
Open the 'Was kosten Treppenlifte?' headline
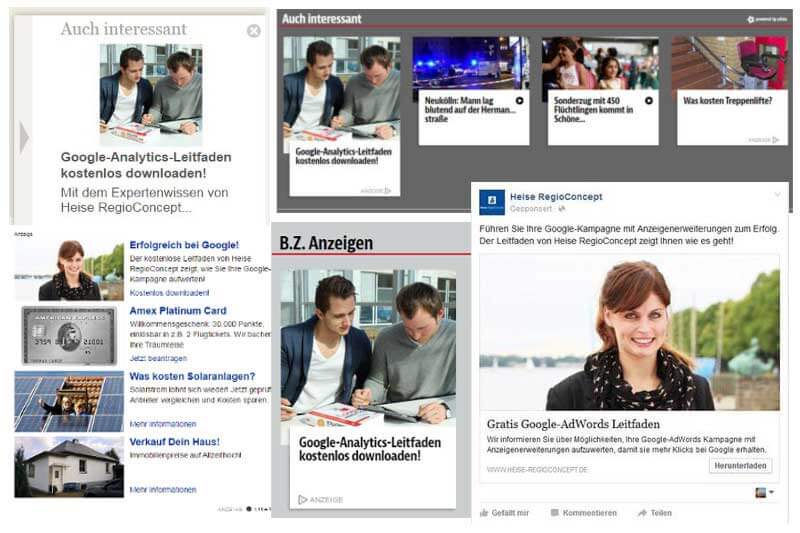pyautogui.click(x=728, y=101)
